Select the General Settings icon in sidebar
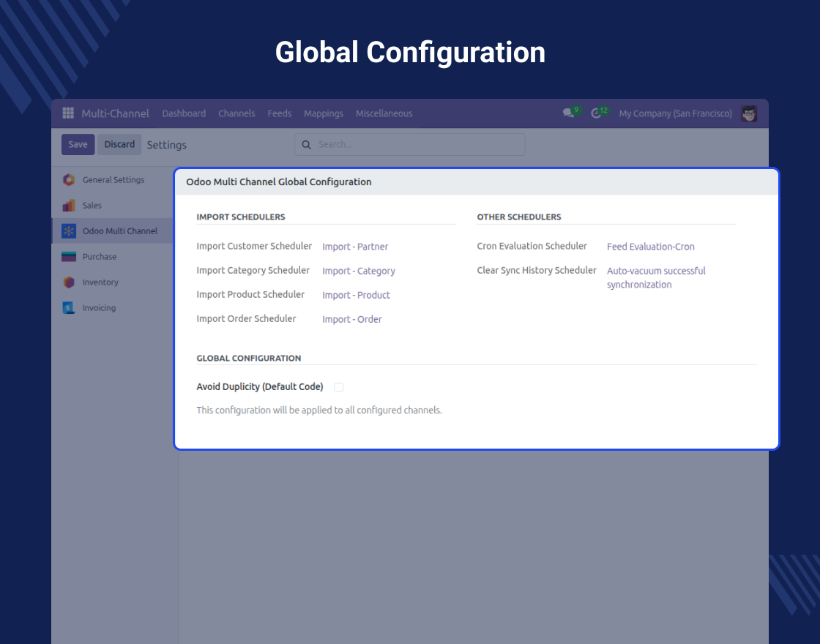 point(69,180)
